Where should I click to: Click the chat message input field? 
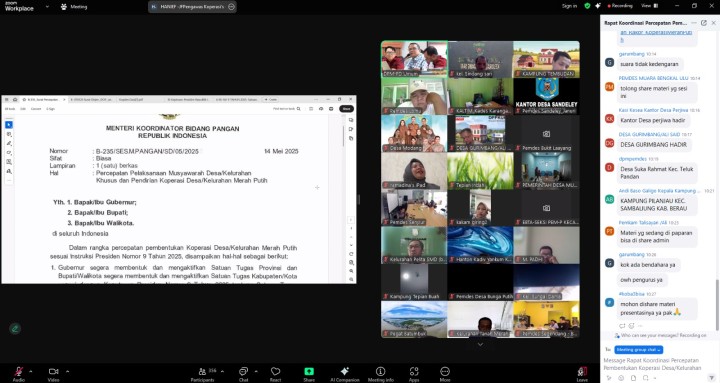tap(653, 364)
